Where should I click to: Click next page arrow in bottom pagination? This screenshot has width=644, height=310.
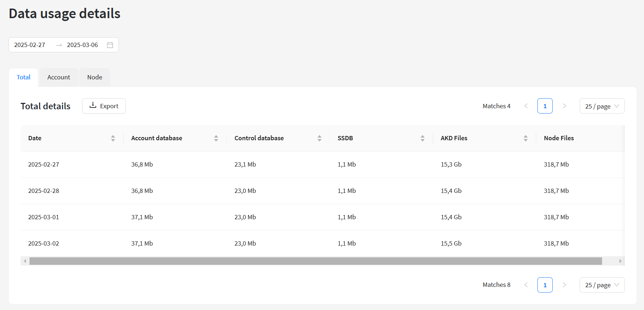click(564, 285)
